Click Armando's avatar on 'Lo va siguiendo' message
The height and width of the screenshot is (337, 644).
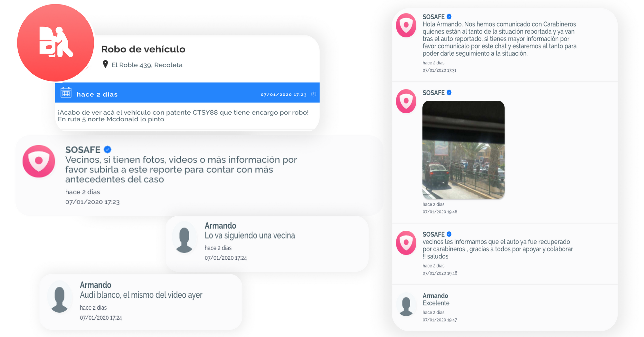[185, 238]
